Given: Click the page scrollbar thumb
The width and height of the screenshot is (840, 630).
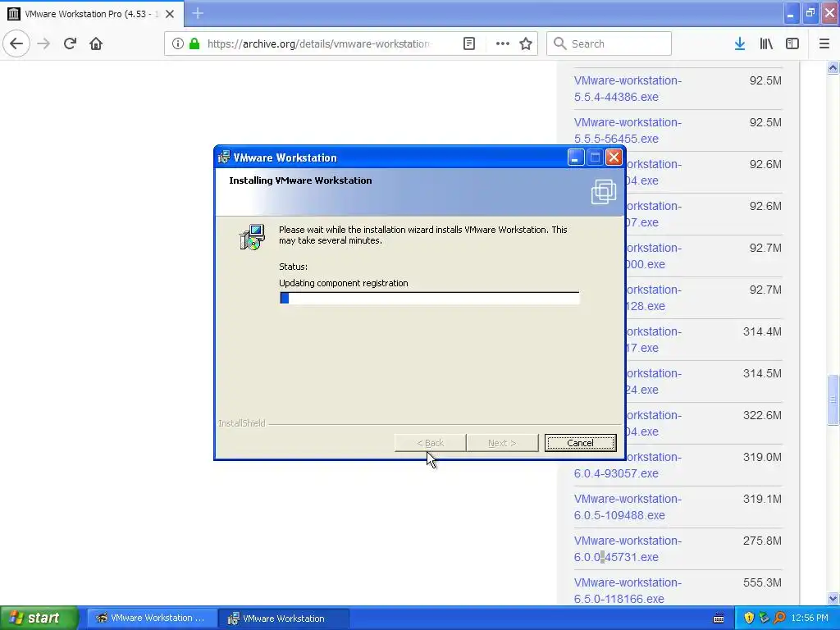Looking at the screenshot, I should coord(833,399).
